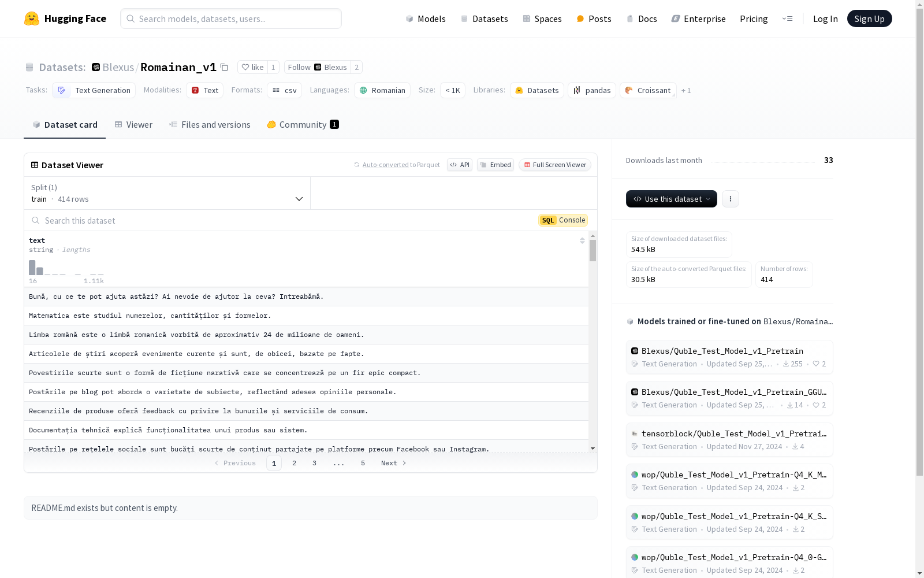This screenshot has width=924, height=578.
Task: Select the Text modality tag
Action: point(205,90)
